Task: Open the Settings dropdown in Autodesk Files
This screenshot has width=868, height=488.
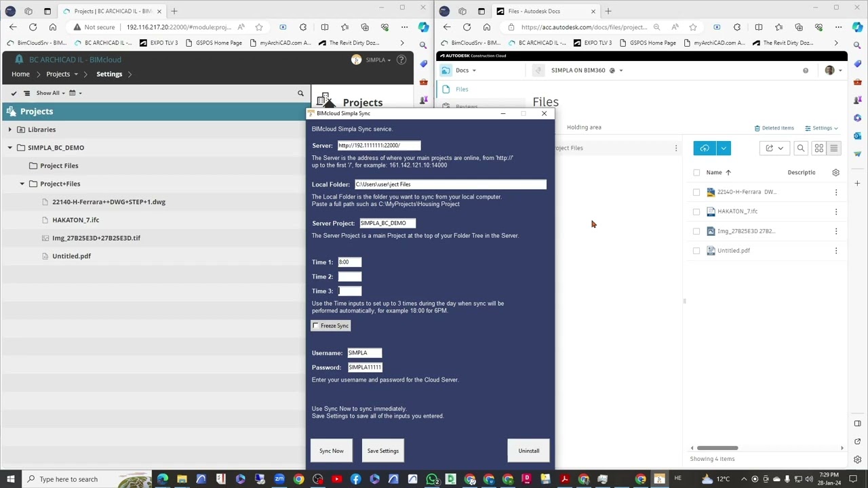Action: pyautogui.click(x=821, y=128)
